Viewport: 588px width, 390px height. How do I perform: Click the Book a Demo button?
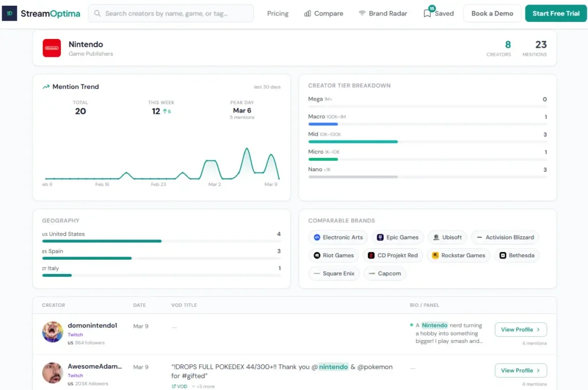(x=492, y=13)
